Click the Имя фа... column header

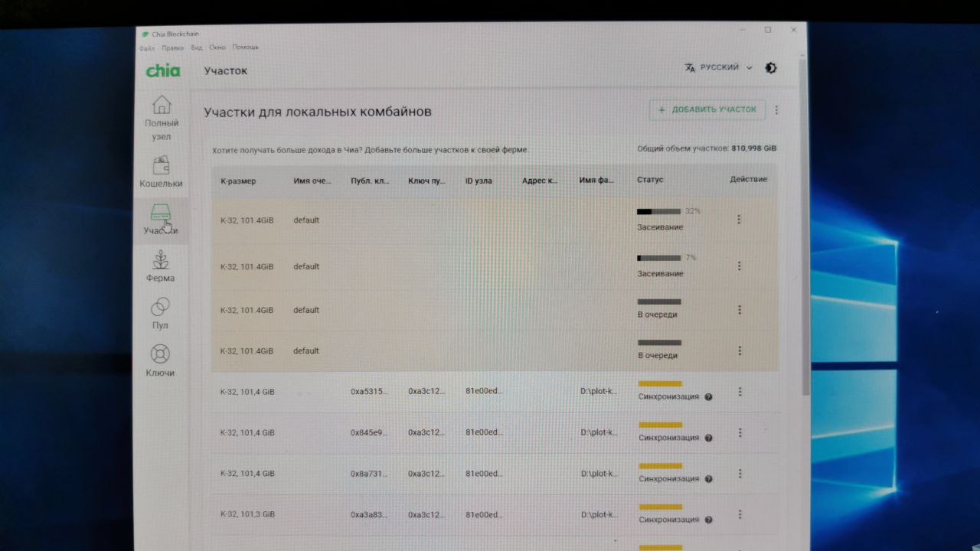[x=596, y=181]
